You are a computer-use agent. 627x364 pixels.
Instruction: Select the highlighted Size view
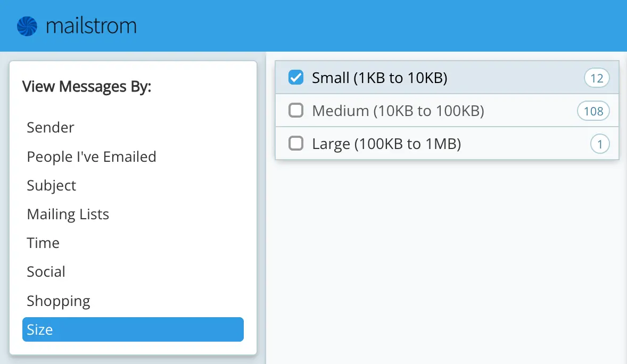[133, 330]
